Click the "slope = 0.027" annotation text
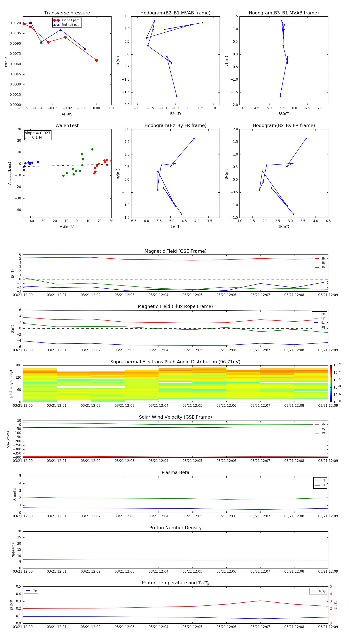The width and height of the screenshot is (351, 644). click(x=37, y=133)
